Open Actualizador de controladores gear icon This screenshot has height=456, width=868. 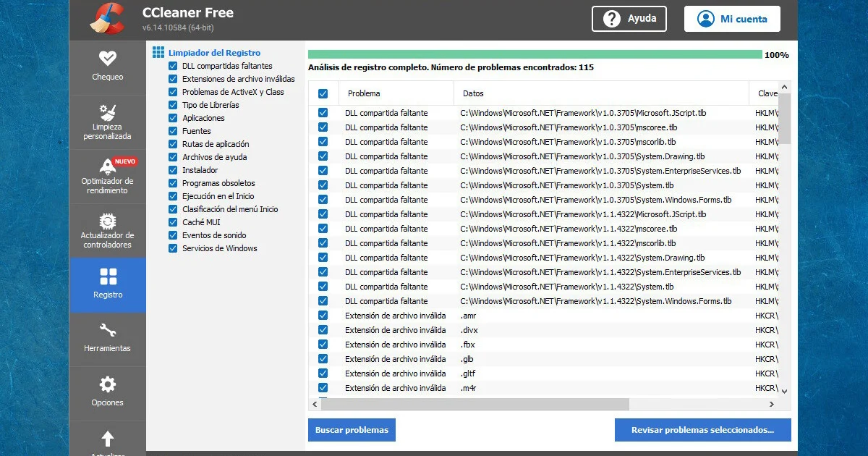tap(107, 221)
